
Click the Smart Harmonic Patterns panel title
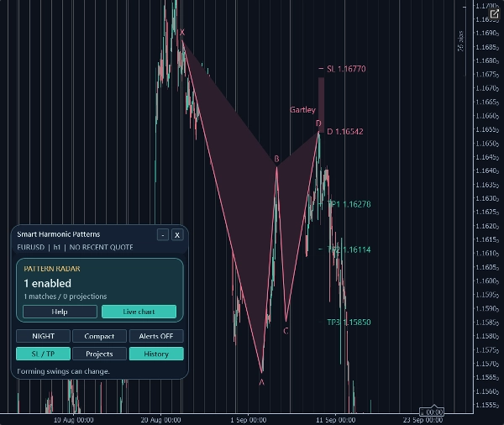(x=59, y=234)
